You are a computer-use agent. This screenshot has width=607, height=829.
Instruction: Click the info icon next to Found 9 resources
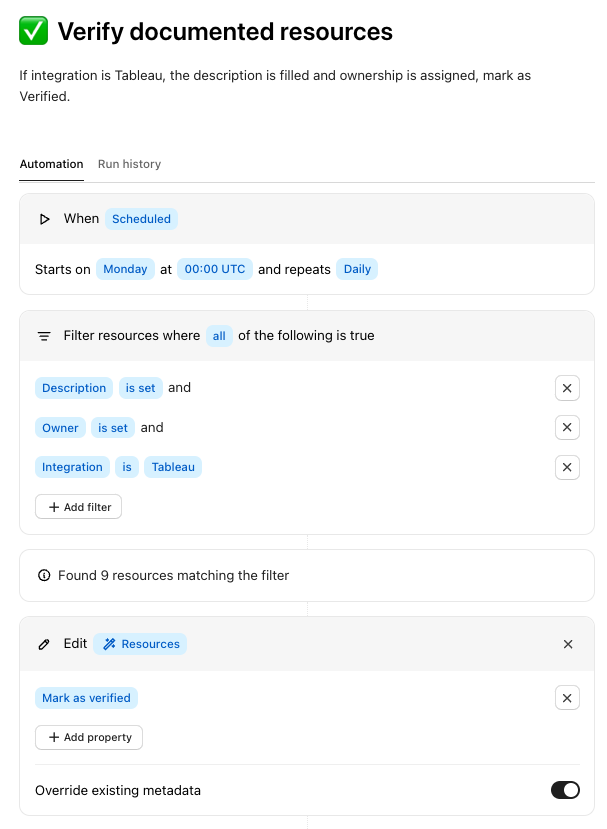tap(44, 575)
